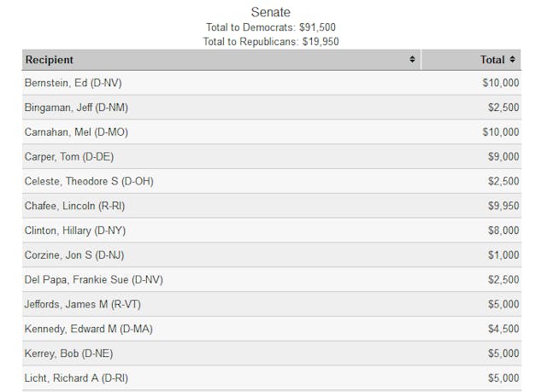Viewport: 547px width, 392px height.
Task: Click the Recipient column header text
Action: tap(50, 60)
